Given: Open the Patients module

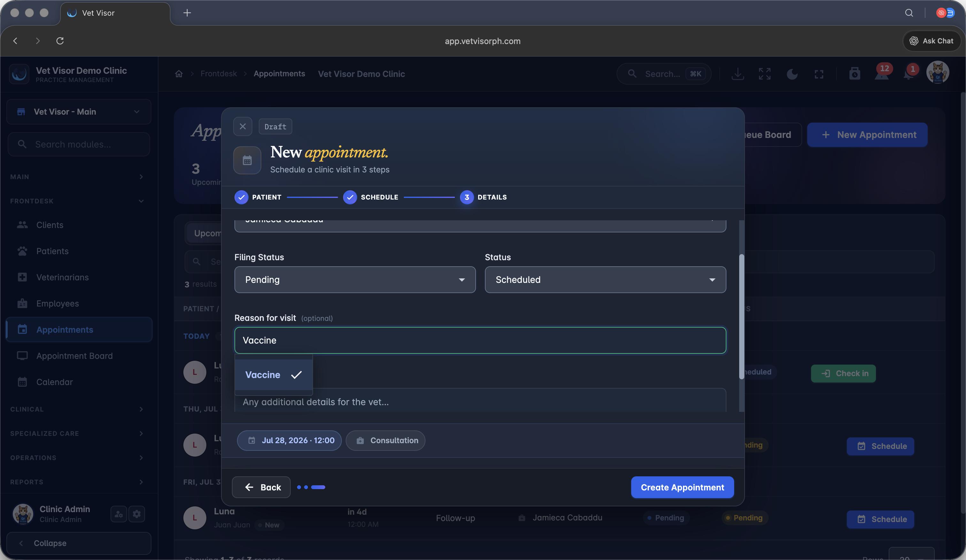Looking at the screenshot, I should [x=79, y=251].
